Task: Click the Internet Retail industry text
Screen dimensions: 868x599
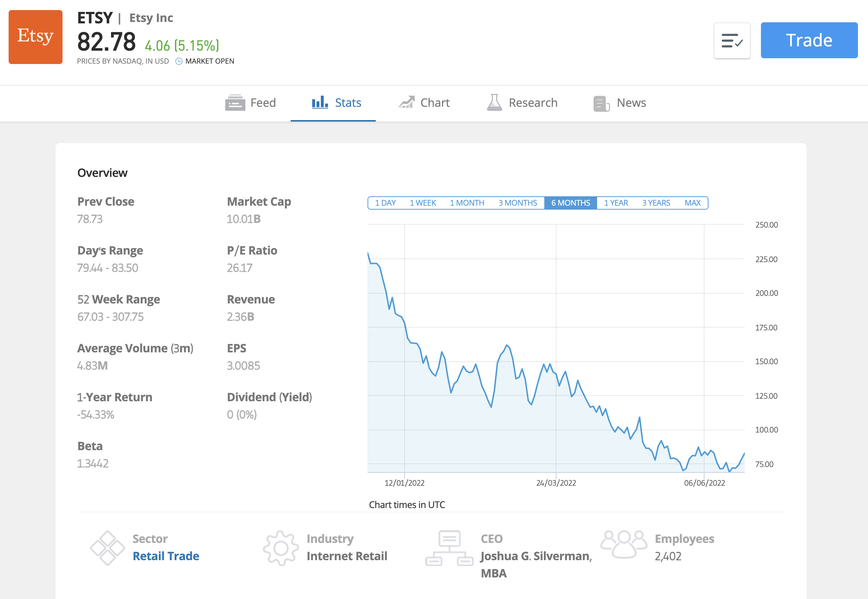Action: point(347,556)
